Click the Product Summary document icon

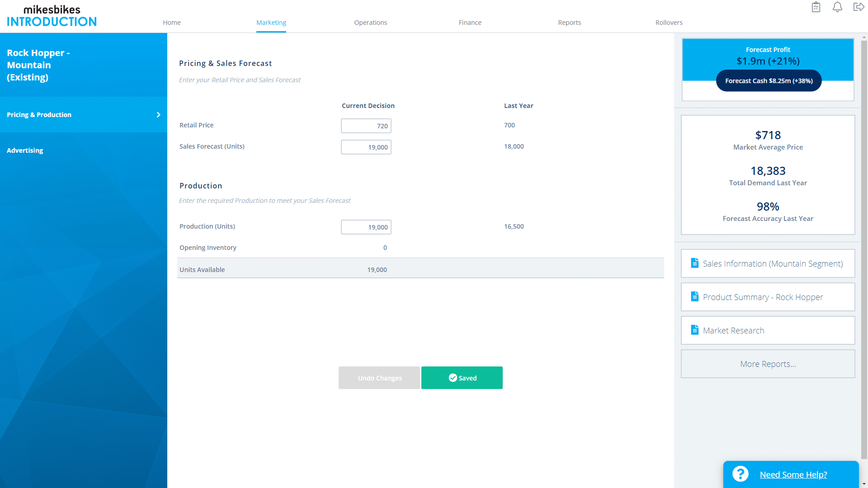click(x=695, y=296)
